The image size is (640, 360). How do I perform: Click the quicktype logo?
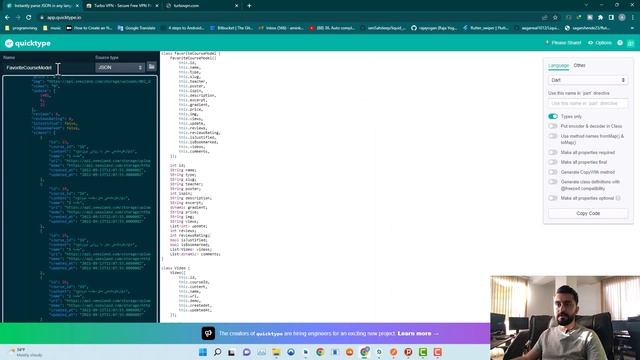click(x=28, y=43)
